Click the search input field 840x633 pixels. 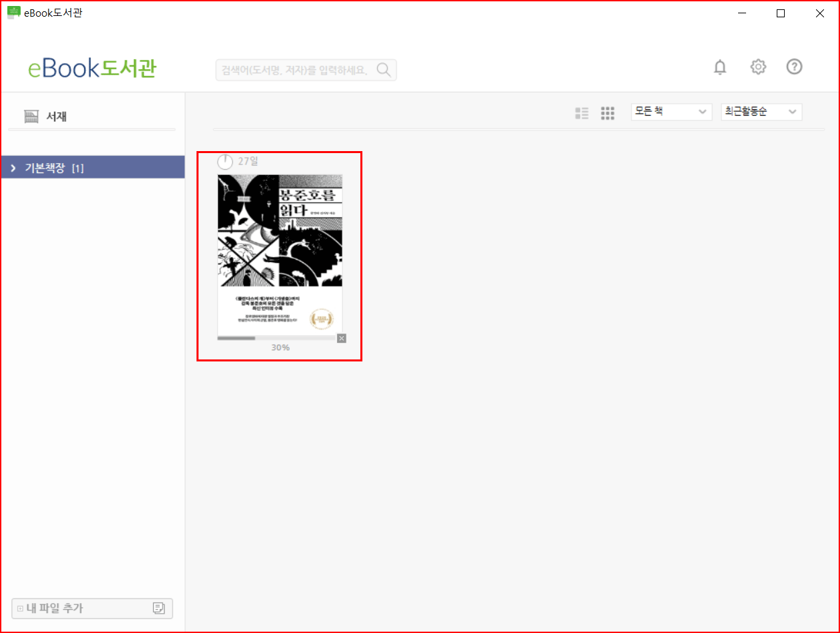pos(306,70)
